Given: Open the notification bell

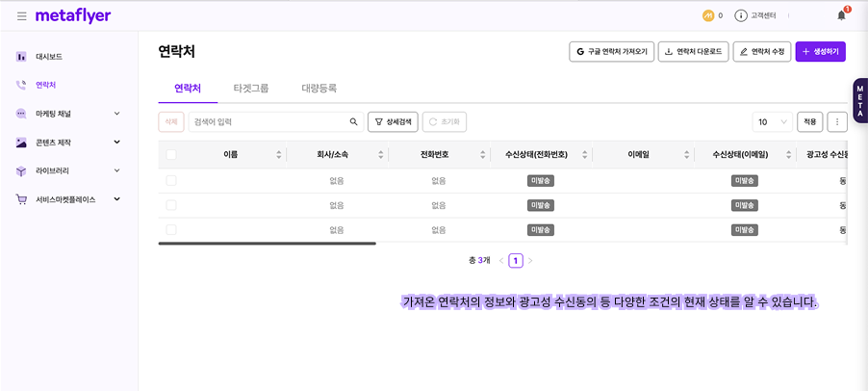Looking at the screenshot, I should click(841, 15).
